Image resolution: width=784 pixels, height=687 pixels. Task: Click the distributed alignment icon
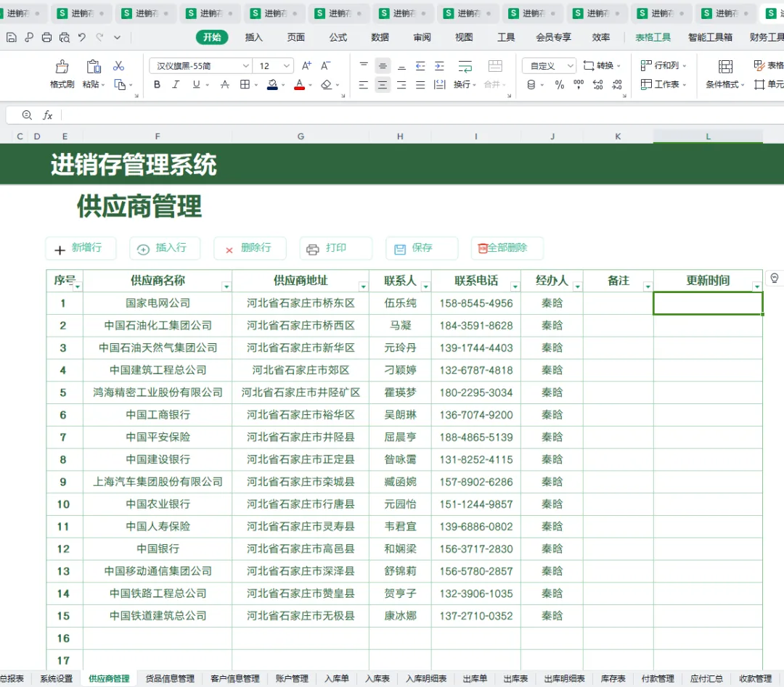tap(439, 84)
